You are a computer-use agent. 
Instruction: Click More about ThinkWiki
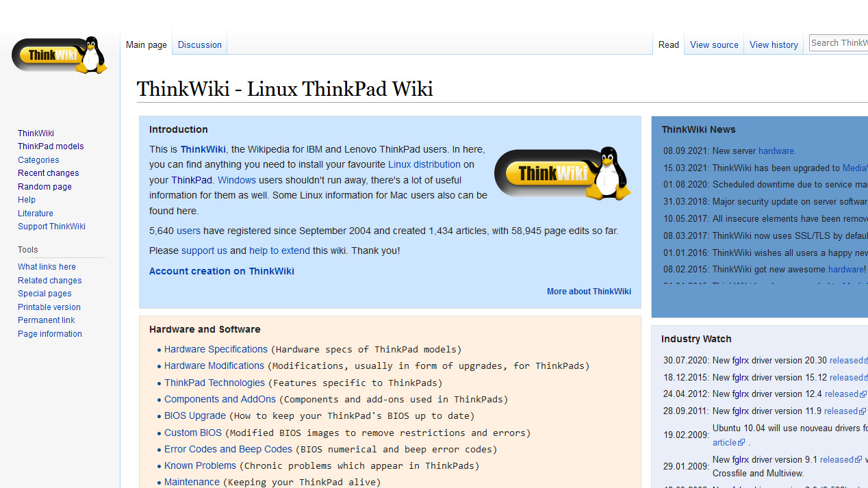(589, 292)
